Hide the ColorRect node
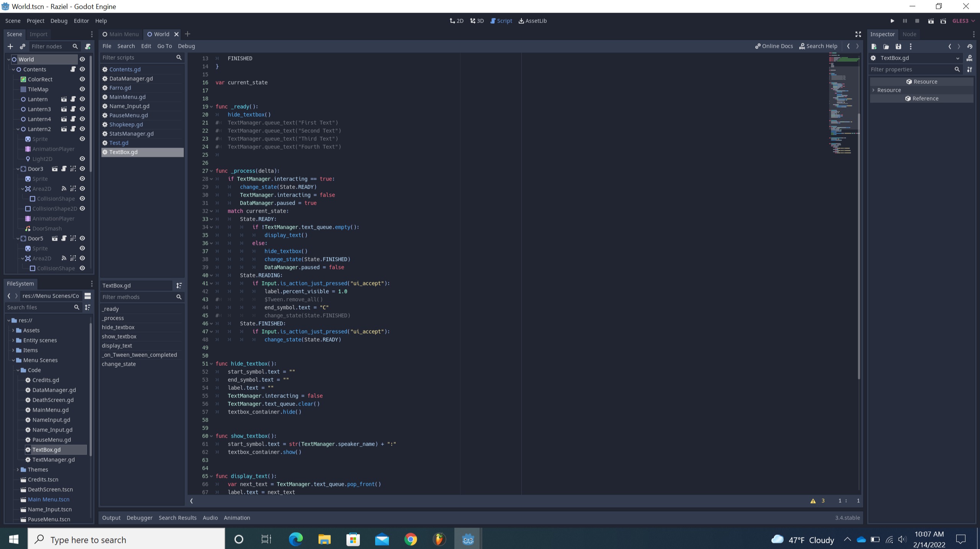The width and height of the screenshot is (980, 549). [x=82, y=79]
